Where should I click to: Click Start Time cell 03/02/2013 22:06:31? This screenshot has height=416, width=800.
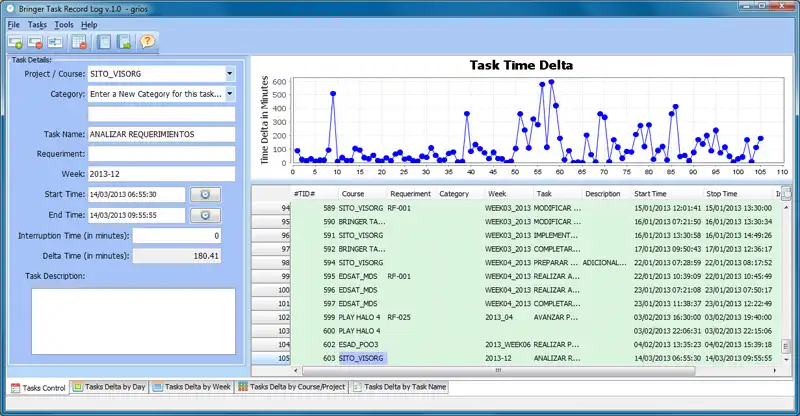tap(667, 331)
